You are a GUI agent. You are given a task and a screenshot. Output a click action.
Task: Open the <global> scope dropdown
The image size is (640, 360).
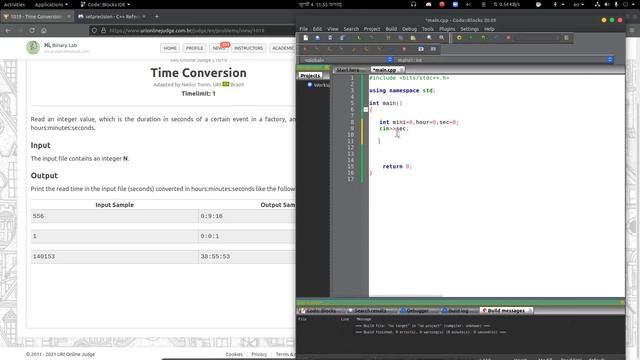(x=347, y=60)
